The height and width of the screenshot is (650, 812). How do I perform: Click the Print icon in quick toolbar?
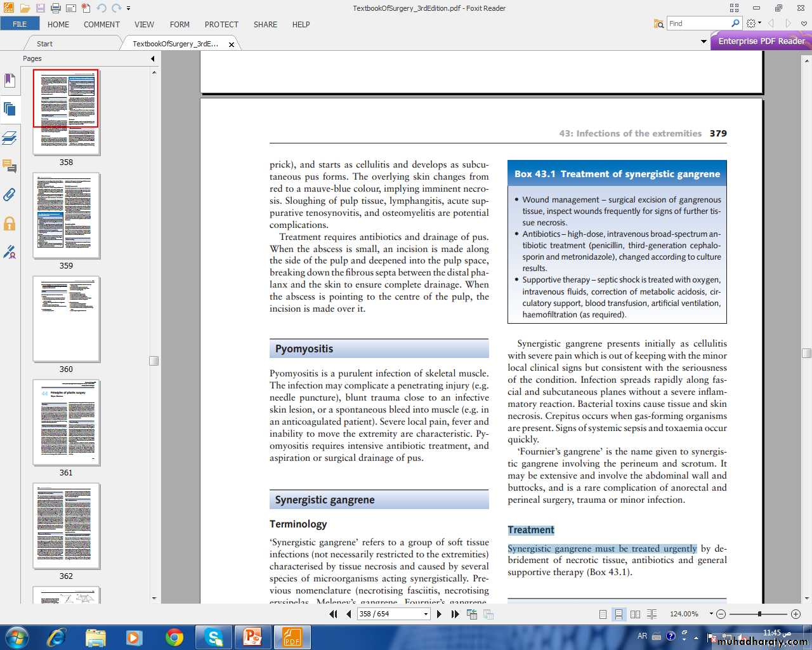[x=56, y=8]
